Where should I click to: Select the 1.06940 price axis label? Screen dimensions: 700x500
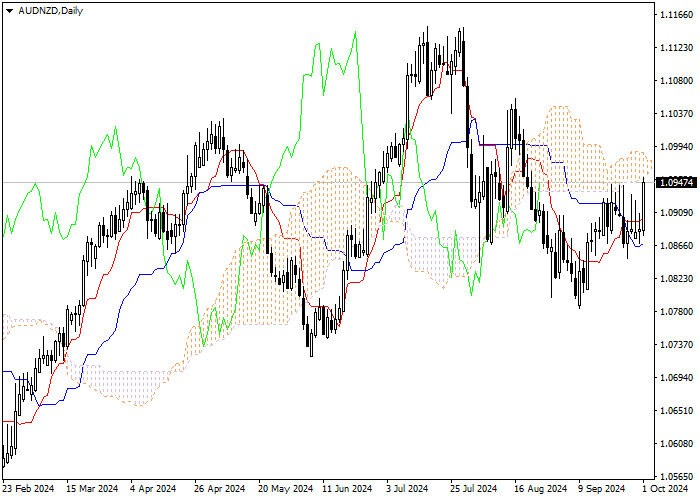[x=676, y=378]
